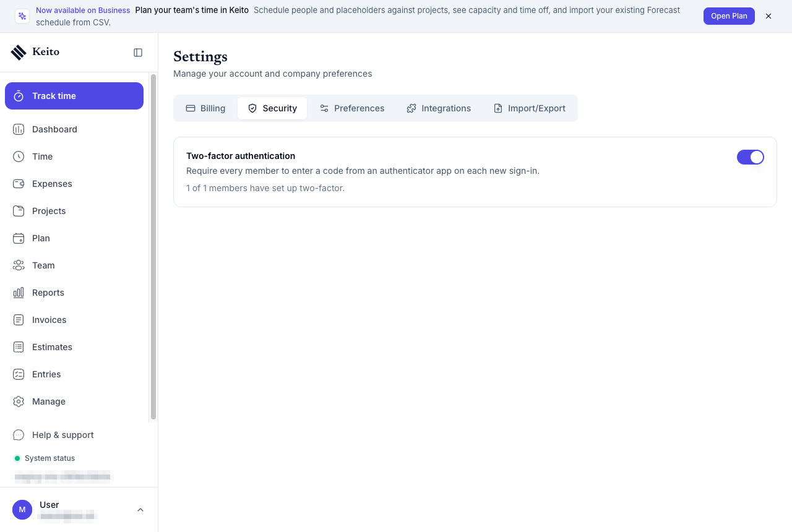This screenshot has height=532, width=792.
Task: Open the Integrations tab
Action: point(439,108)
